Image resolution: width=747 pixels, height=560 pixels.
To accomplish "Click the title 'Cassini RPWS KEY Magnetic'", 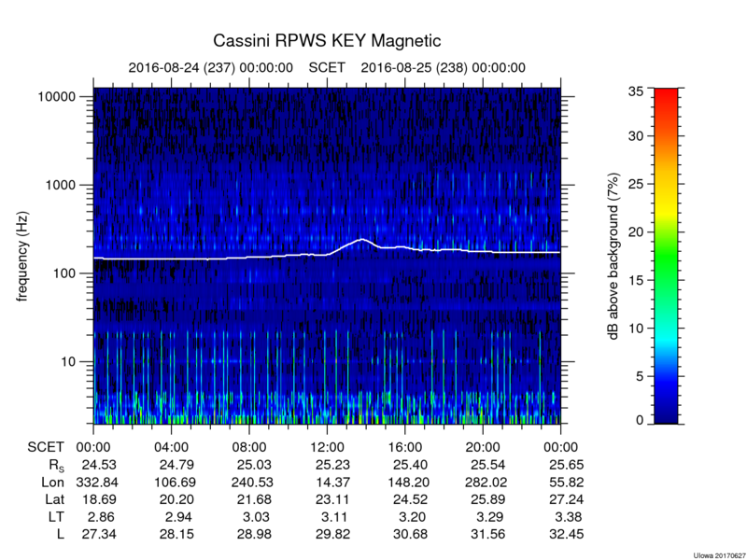I will [x=327, y=40].
